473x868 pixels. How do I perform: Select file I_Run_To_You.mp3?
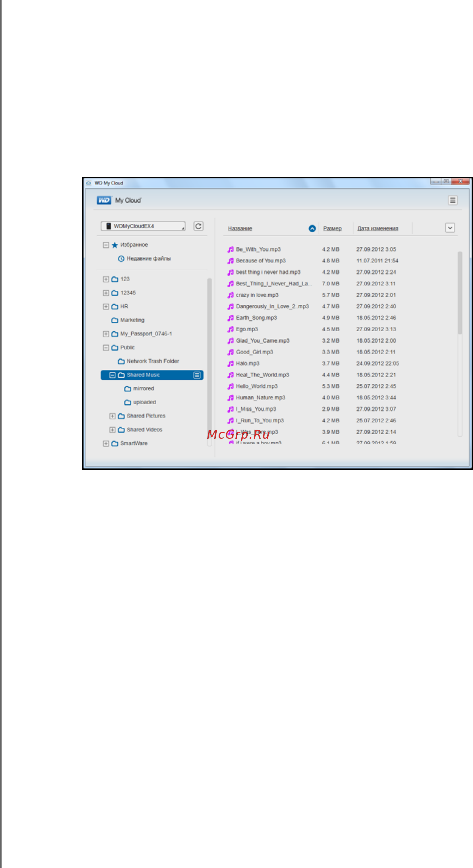point(260,420)
